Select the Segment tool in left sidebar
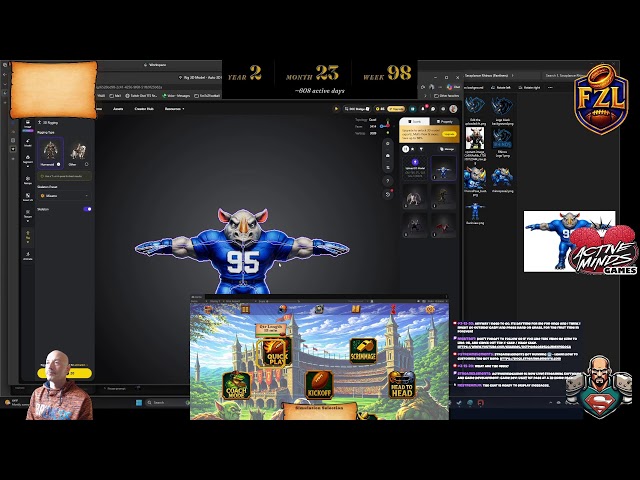 28,160
